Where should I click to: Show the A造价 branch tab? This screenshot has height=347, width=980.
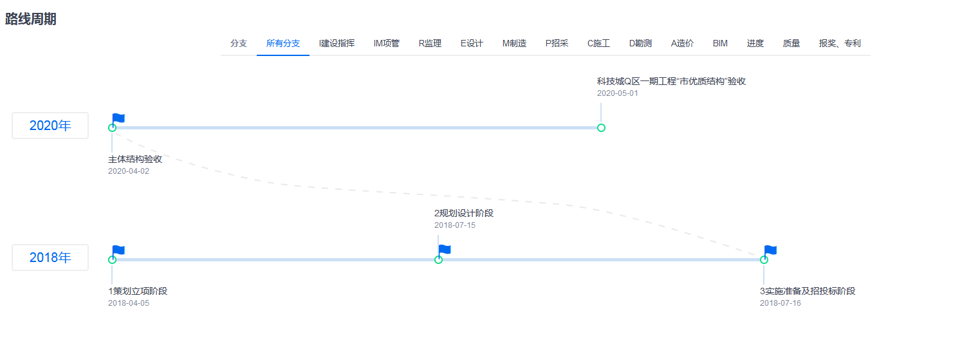click(682, 43)
